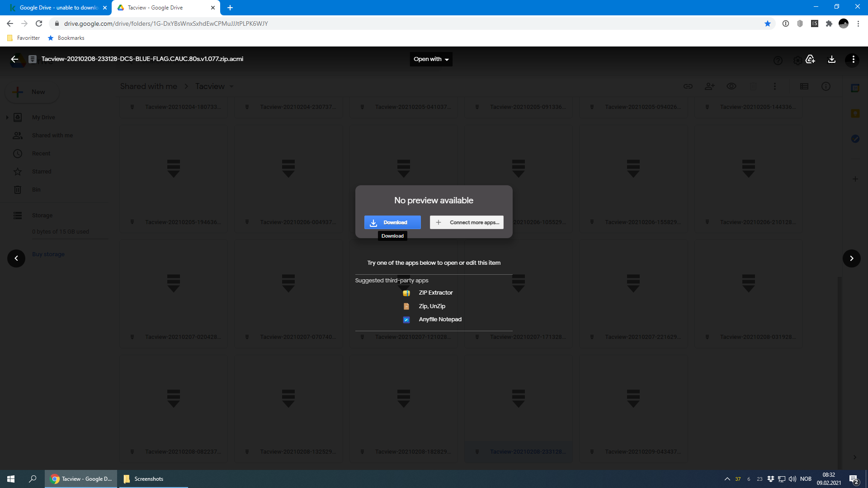Click the download icon in preview toolbar
This screenshot has height=488, width=868.
tap(831, 59)
